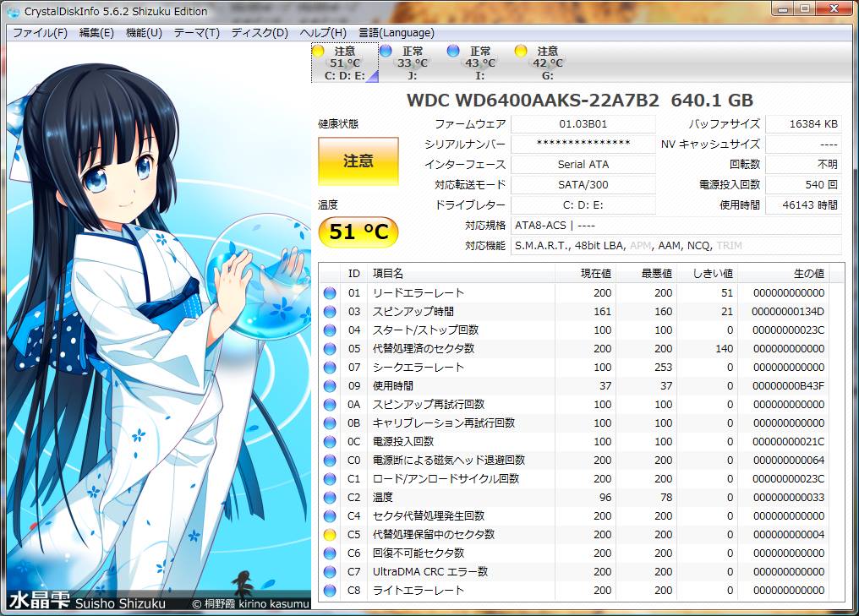Click the CrystalDiskInfo title bar app icon

[x=12, y=11]
